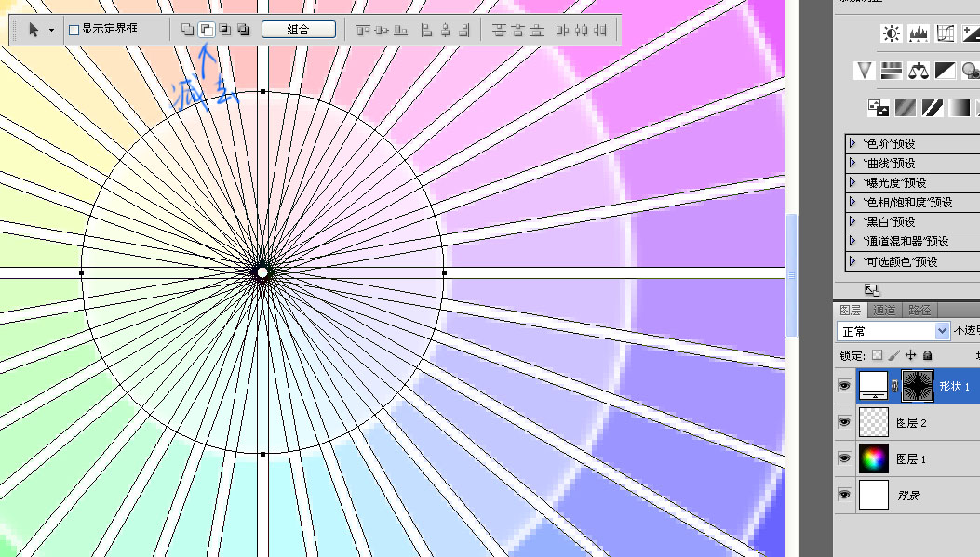980x557 pixels.
Task: Add a Color Balance adjustment
Action: point(919,71)
